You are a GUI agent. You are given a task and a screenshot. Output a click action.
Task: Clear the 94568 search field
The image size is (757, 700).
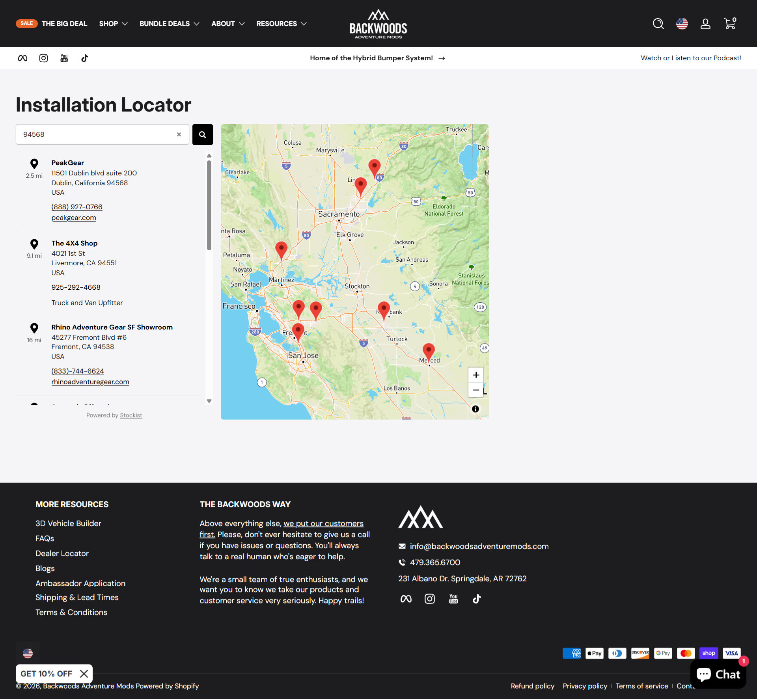pos(179,134)
